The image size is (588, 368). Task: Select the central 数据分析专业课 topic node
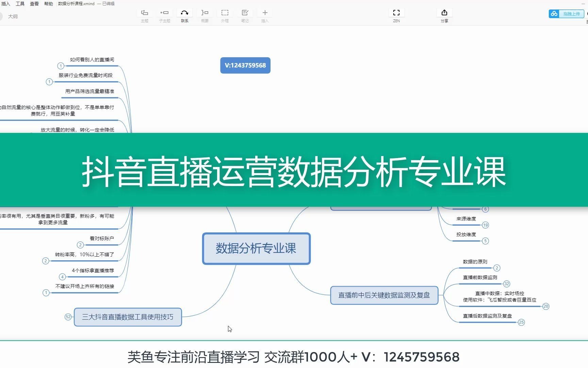pyautogui.click(x=256, y=248)
